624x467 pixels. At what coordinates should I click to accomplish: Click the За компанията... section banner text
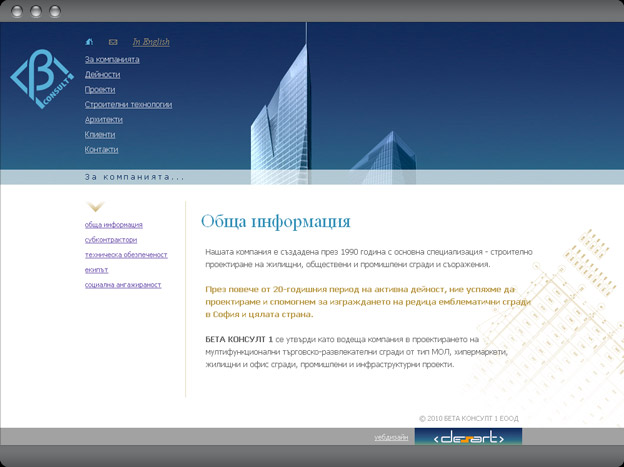tap(135, 177)
